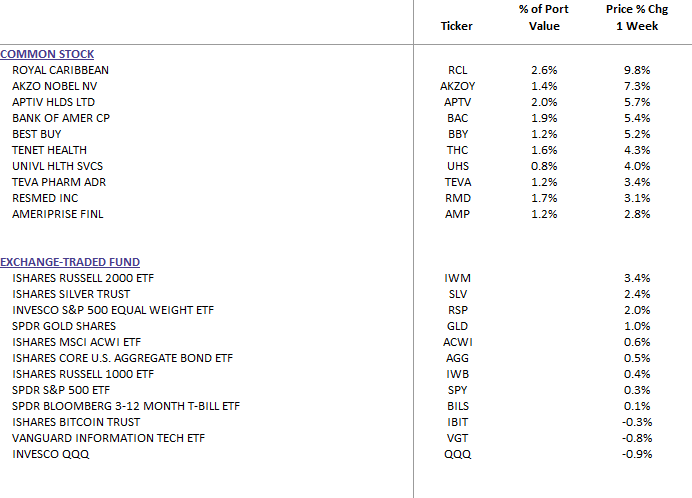Open the EXCHANGE-TRADED FUND heading link
Viewport: 692px width, 498px height.
tap(70, 262)
